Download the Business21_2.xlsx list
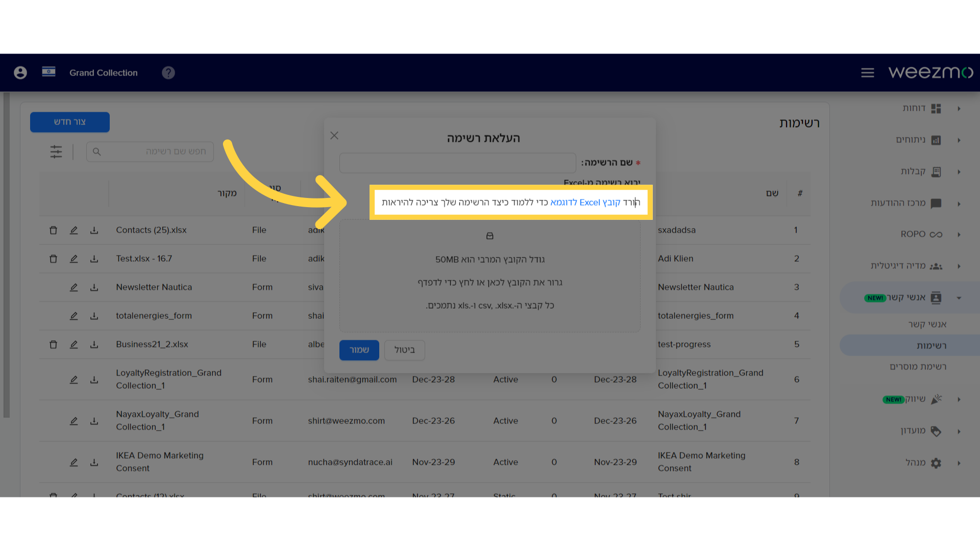980x551 pixels. (94, 344)
